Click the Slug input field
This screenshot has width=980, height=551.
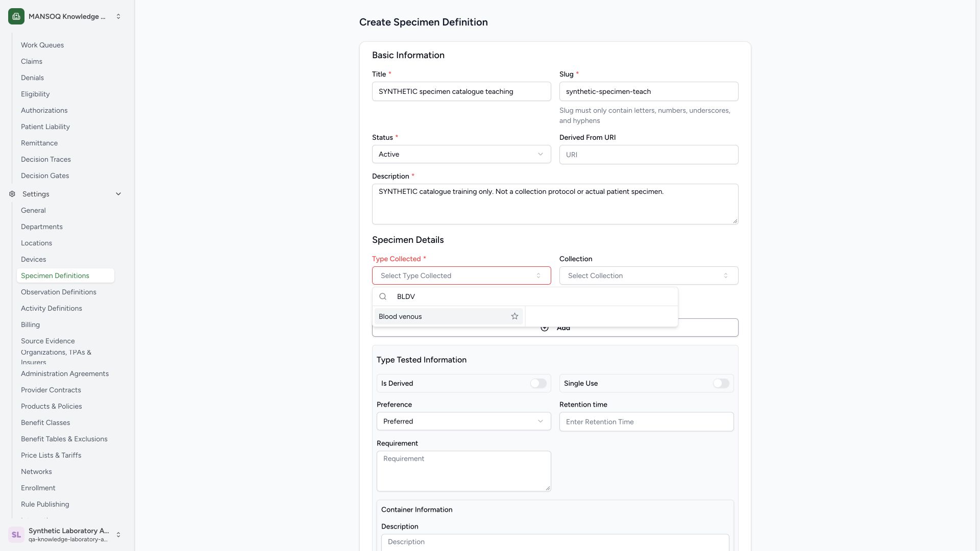click(x=649, y=91)
